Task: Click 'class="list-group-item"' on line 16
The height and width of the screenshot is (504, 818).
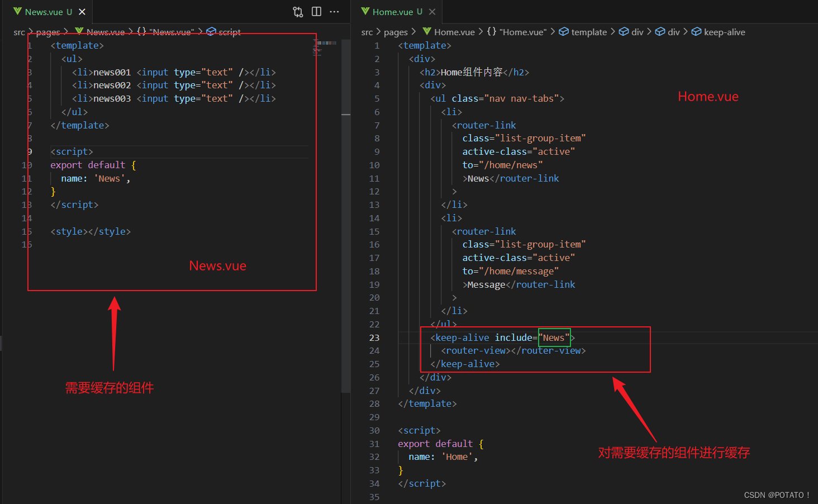Action: (x=524, y=244)
